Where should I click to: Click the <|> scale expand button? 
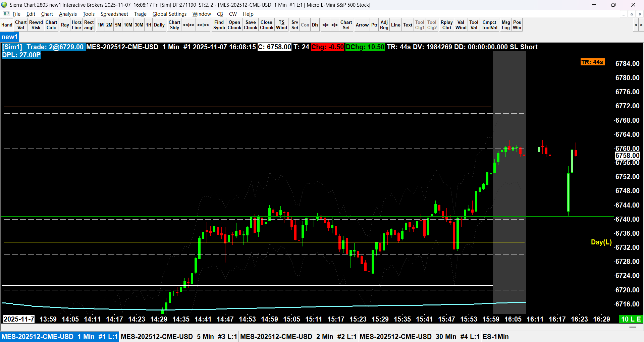(x=325, y=25)
